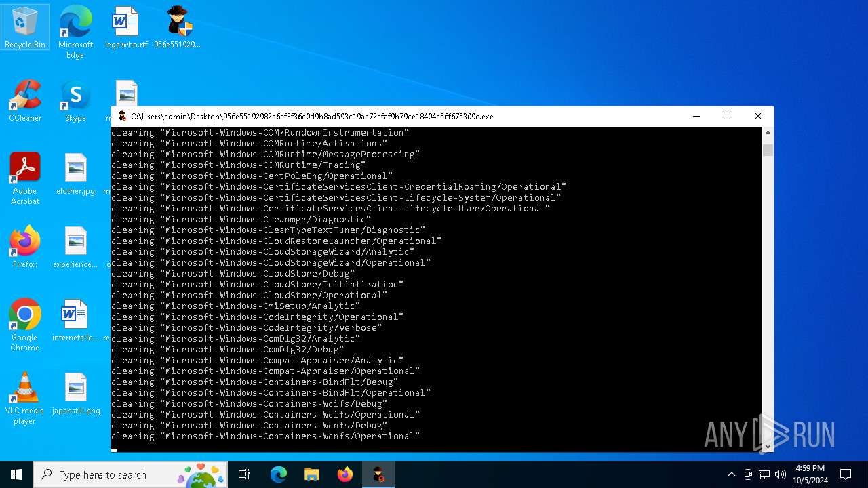This screenshot has width=868, height=488.
Task: Launch Firefox from the taskbar
Action: tap(345, 474)
